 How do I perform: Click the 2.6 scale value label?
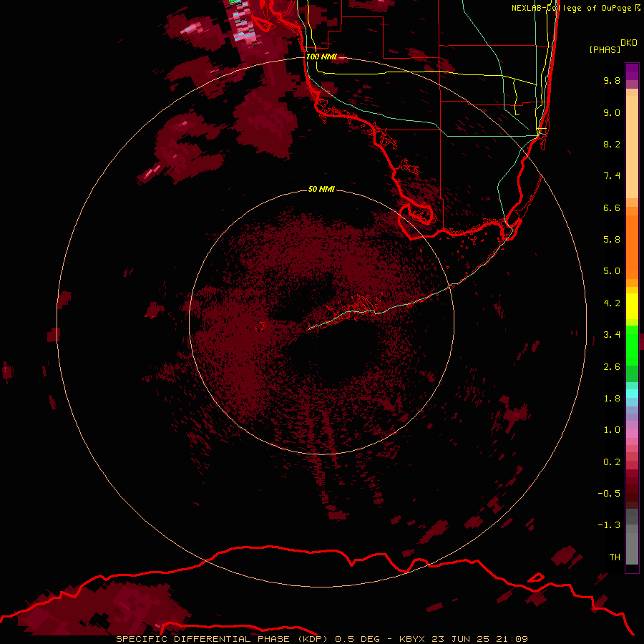pos(612,367)
